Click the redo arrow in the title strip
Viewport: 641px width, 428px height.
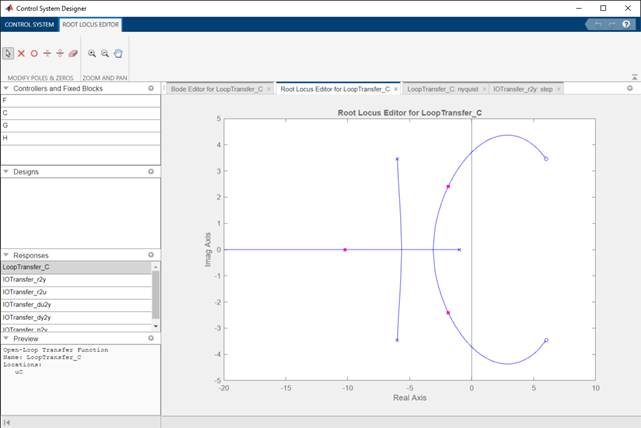[x=612, y=25]
